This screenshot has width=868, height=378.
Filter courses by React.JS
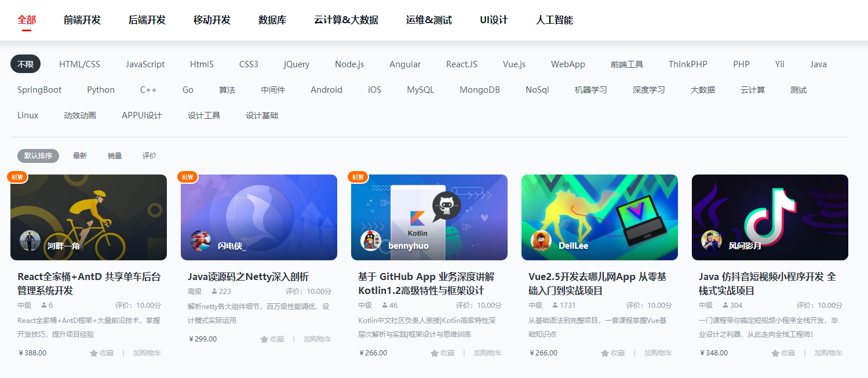[462, 64]
